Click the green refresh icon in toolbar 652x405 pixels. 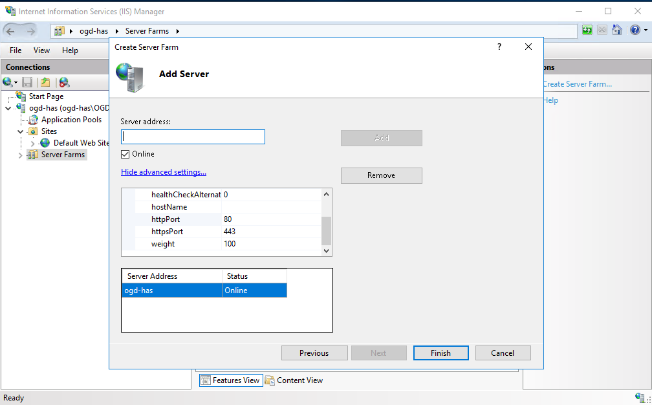point(587,30)
